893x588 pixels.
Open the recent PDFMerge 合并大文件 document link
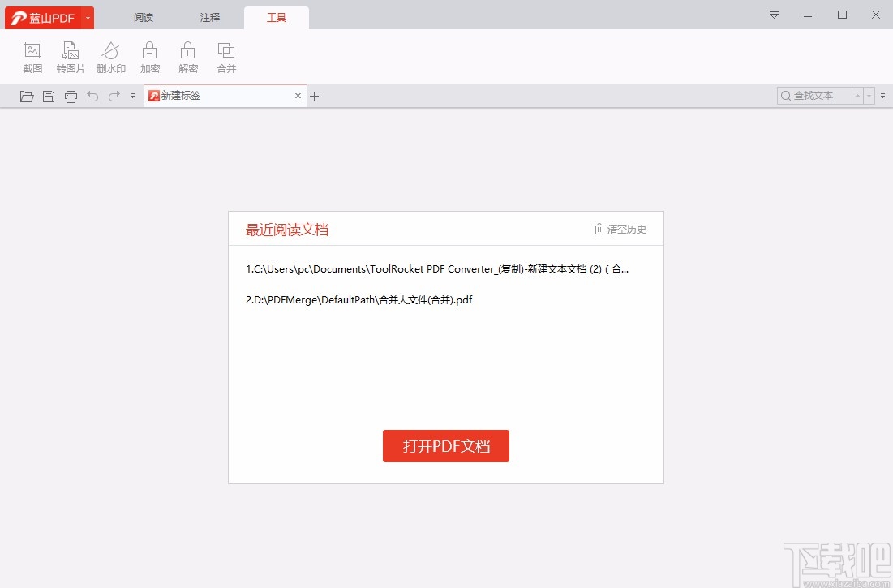click(358, 299)
